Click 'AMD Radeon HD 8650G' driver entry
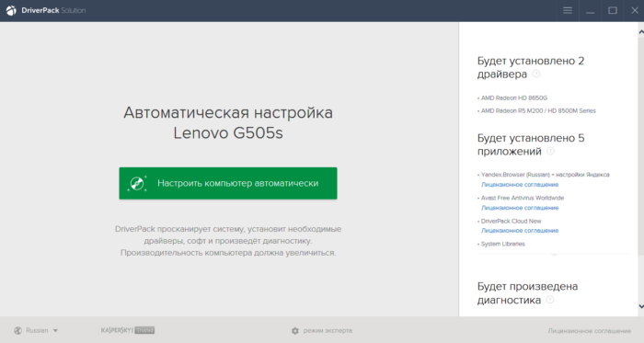644x343 pixels. 513,98
